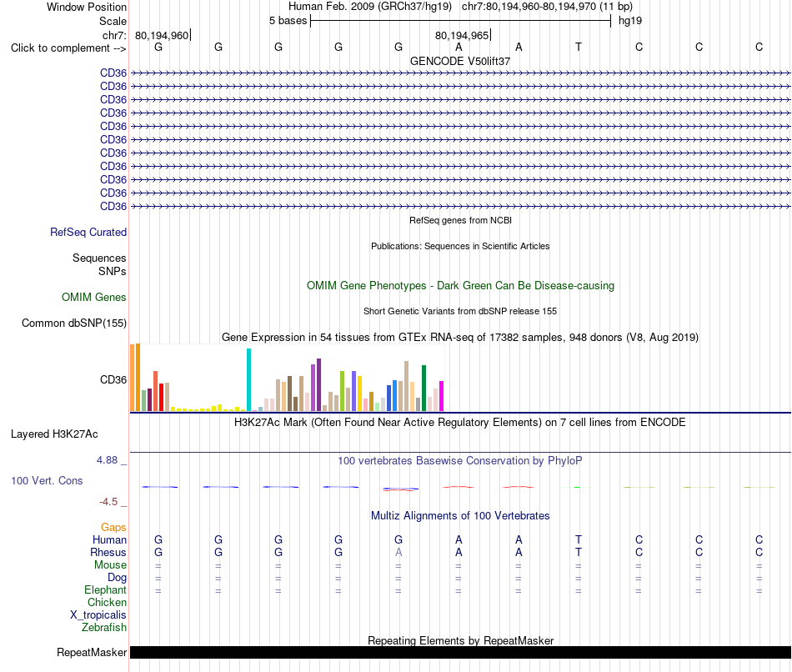Screen dimensions: 792x672
Task: Click the RepeatMasker track label
Action: 92,652
